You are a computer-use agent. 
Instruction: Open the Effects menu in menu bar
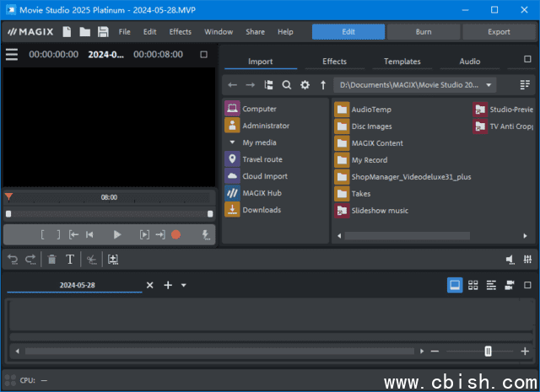180,32
